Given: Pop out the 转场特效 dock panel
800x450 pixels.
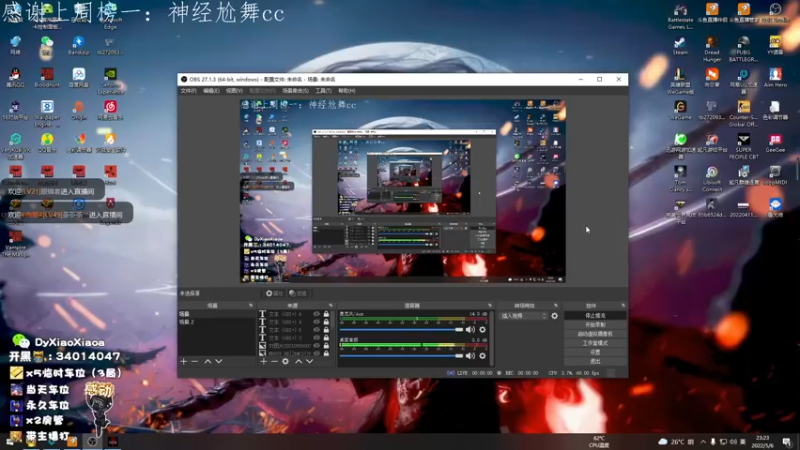Looking at the screenshot, I should (x=556, y=306).
